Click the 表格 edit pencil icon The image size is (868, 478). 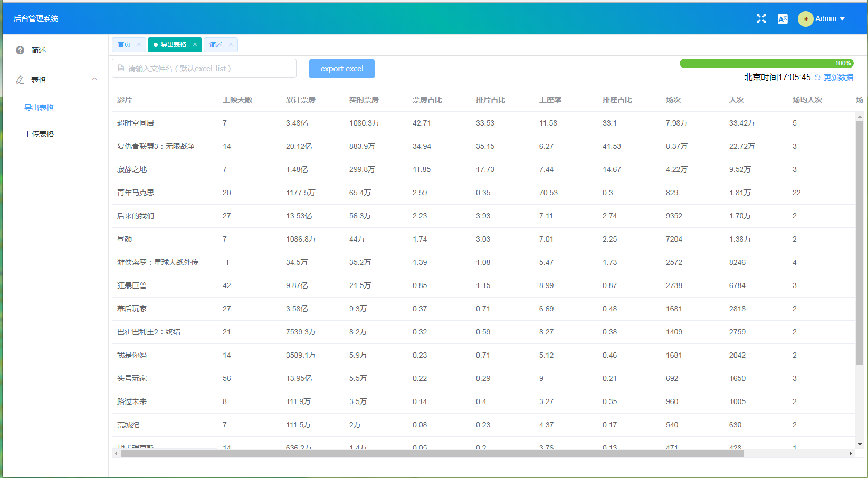tap(20, 80)
